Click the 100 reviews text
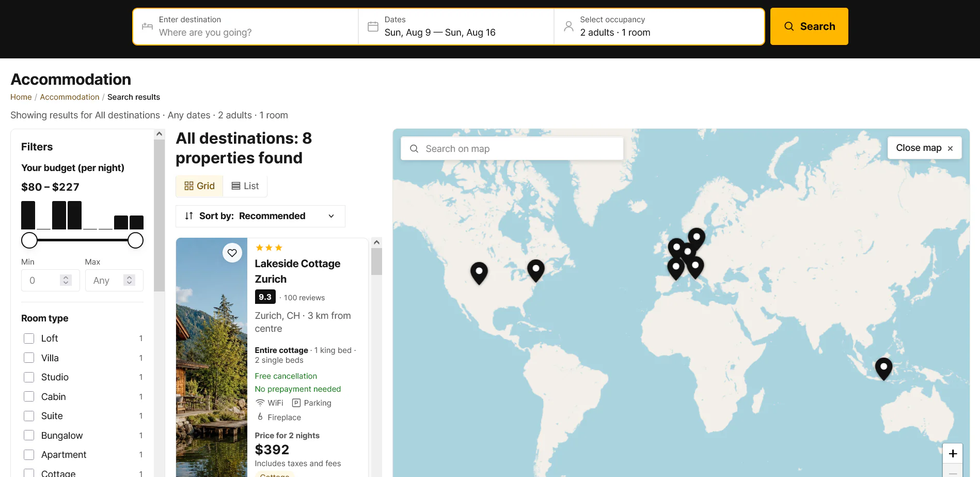The height and width of the screenshot is (477, 980). pyautogui.click(x=304, y=298)
